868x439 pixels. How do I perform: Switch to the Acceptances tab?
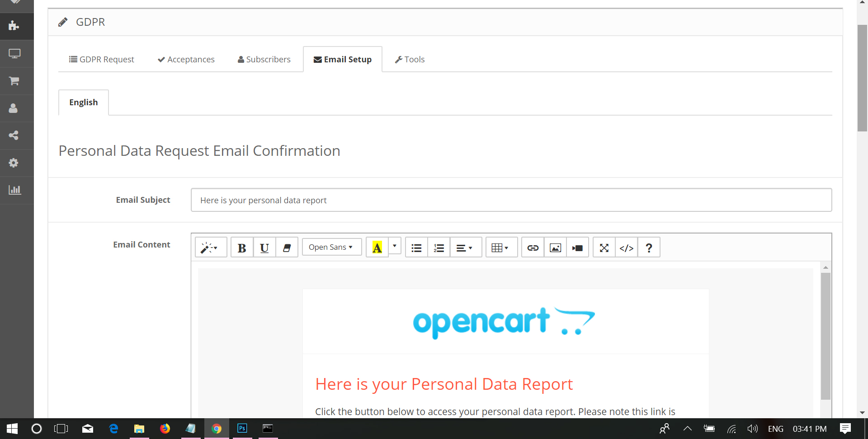[x=186, y=59]
